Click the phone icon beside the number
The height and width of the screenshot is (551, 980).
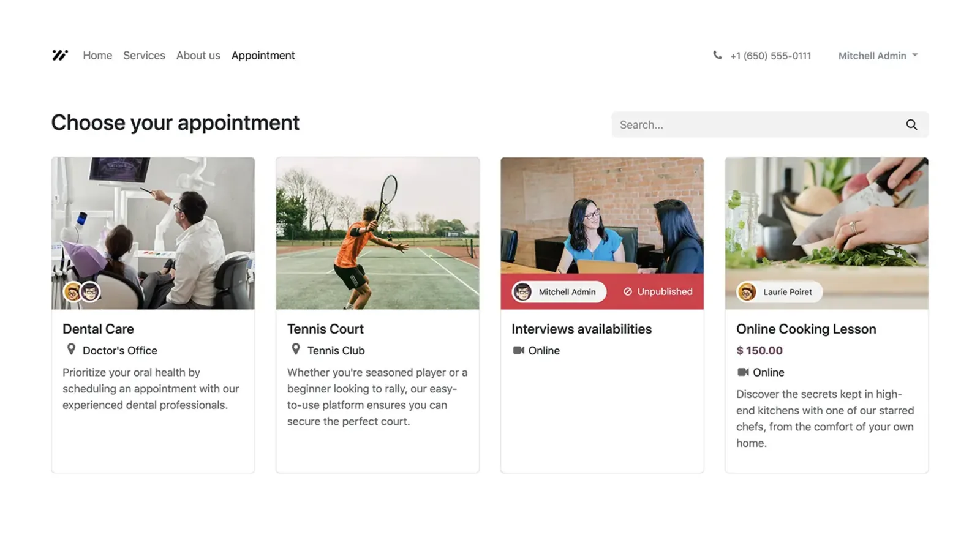pos(717,55)
